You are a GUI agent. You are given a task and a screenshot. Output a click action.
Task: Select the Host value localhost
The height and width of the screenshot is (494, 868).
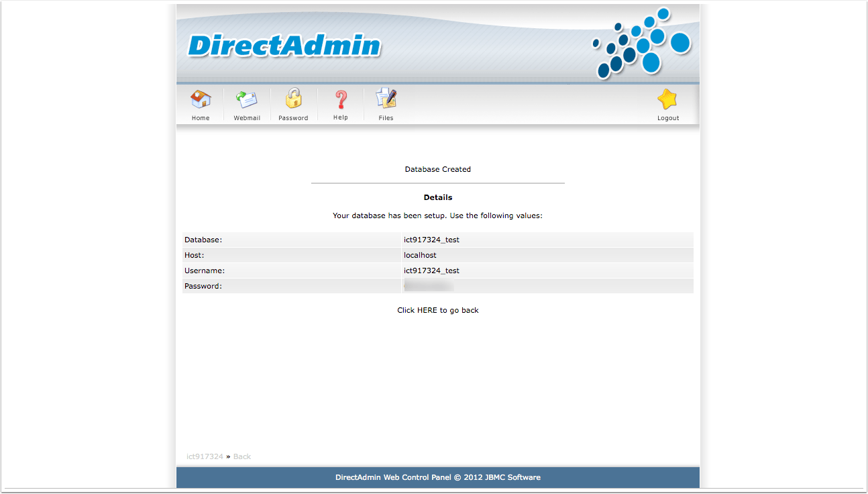(x=420, y=255)
